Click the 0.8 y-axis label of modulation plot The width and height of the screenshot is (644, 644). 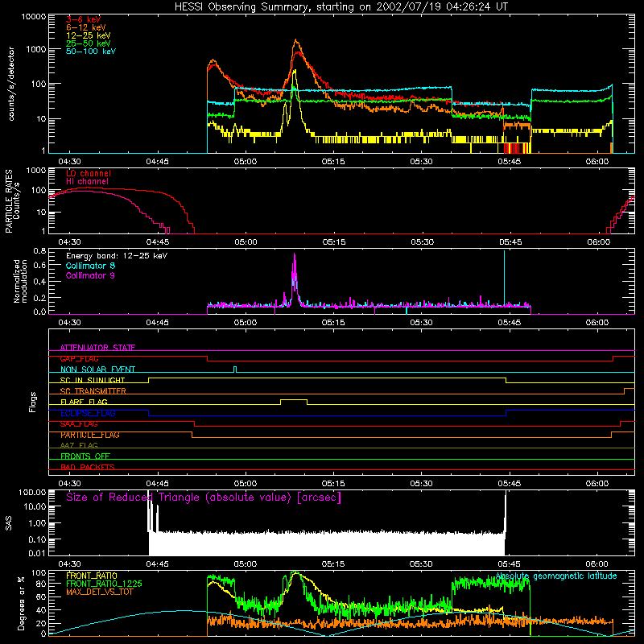tap(39, 250)
